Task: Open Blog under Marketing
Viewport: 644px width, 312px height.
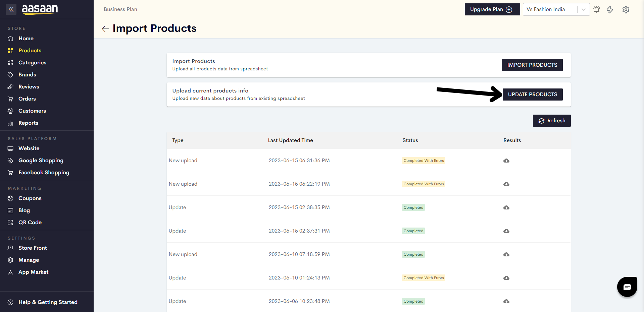Action: pos(24,210)
